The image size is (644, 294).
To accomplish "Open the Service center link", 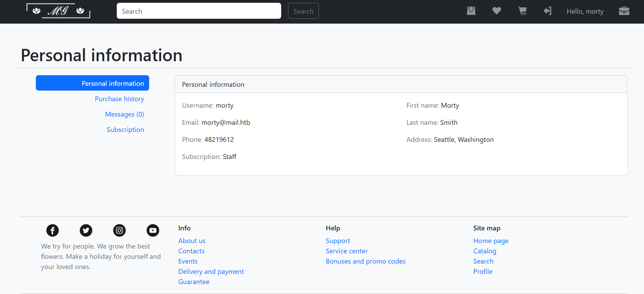I will coord(347,251).
